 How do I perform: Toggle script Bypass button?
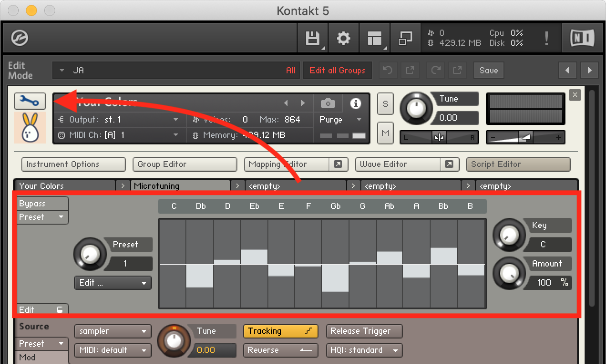pos(42,204)
